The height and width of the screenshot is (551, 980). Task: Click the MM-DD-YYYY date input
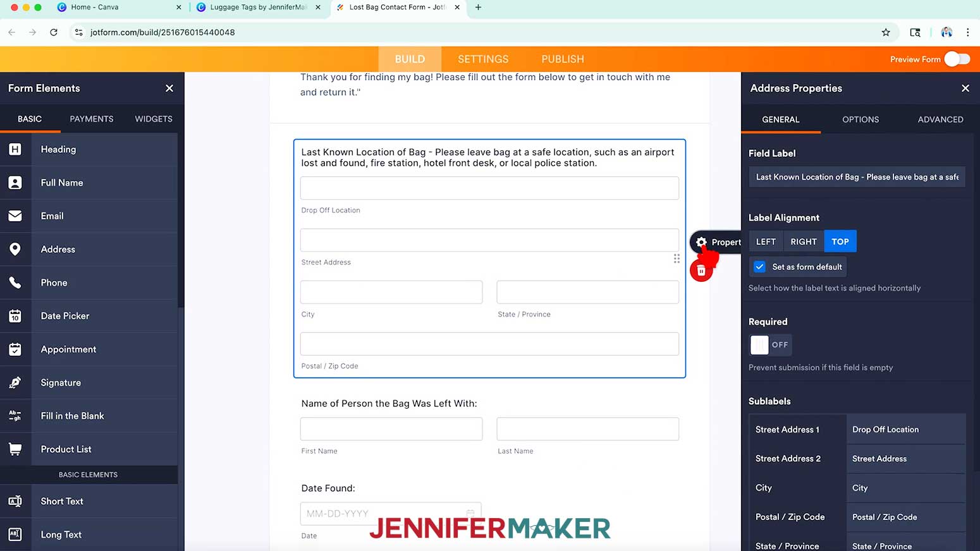(x=391, y=514)
